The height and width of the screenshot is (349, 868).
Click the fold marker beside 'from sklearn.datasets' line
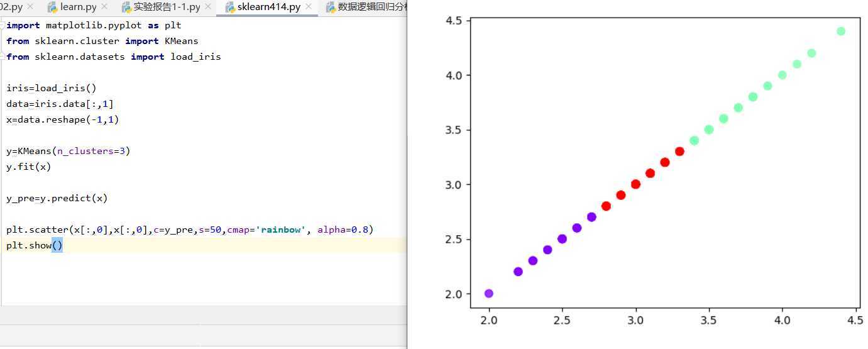click(x=3, y=57)
